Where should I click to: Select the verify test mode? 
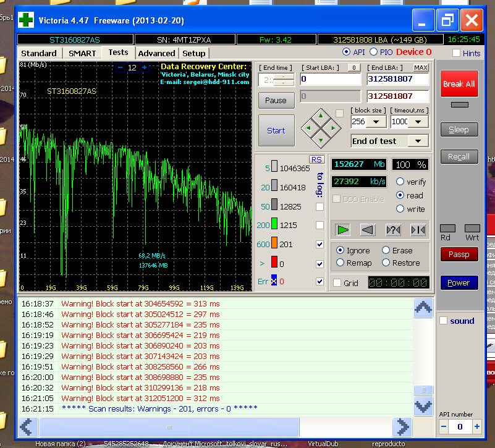[x=400, y=182]
